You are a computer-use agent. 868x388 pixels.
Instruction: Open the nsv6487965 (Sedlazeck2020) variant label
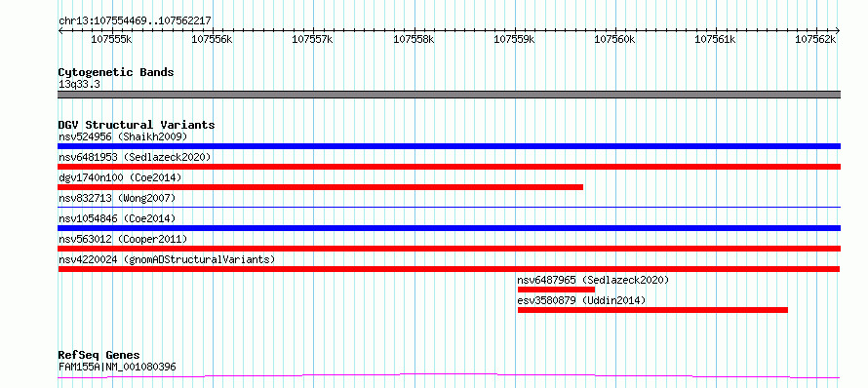[x=593, y=280]
